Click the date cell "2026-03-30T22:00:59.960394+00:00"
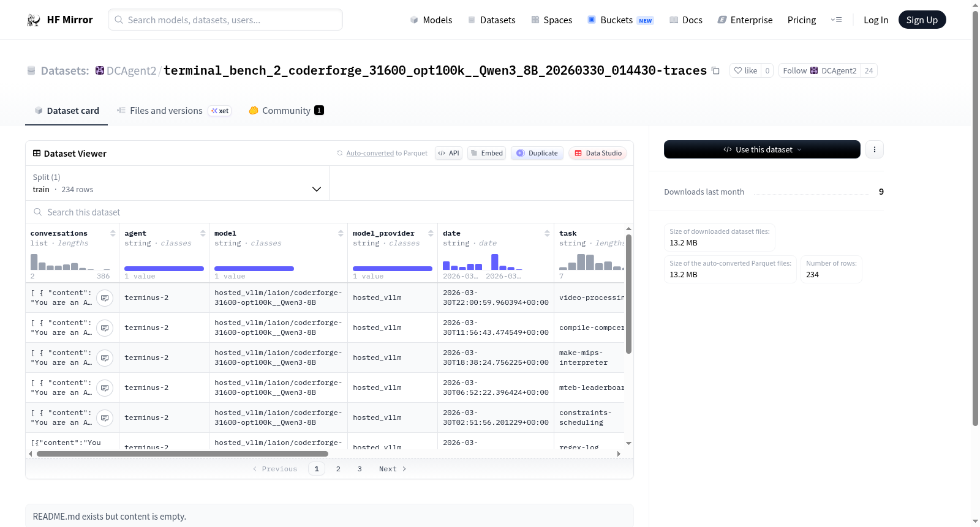This screenshot has height=527, width=980. coord(496,298)
